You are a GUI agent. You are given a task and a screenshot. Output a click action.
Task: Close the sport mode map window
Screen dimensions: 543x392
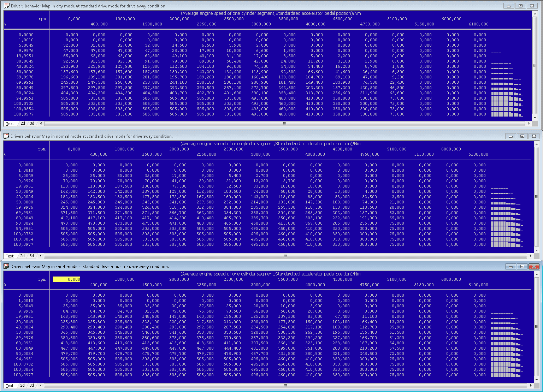click(x=534, y=267)
